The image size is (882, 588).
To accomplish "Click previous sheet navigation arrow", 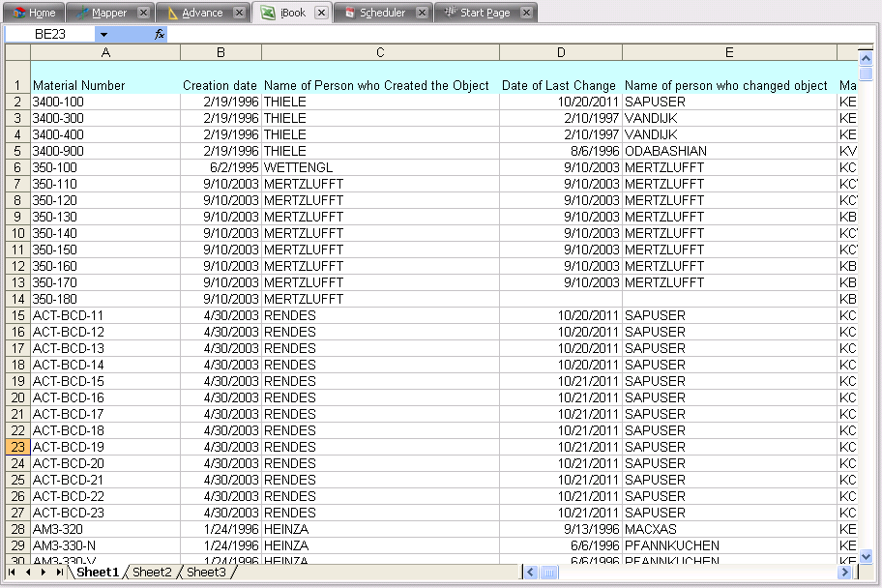I will click(28, 573).
